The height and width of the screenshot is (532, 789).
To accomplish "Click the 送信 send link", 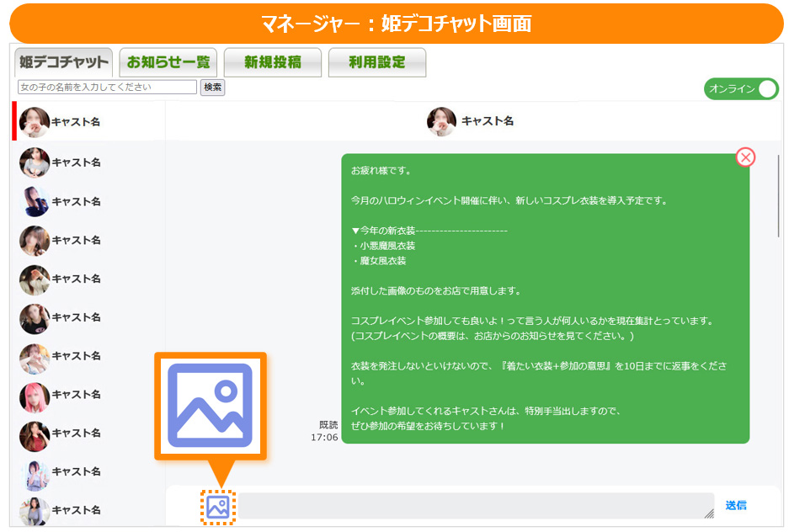I will click(736, 505).
